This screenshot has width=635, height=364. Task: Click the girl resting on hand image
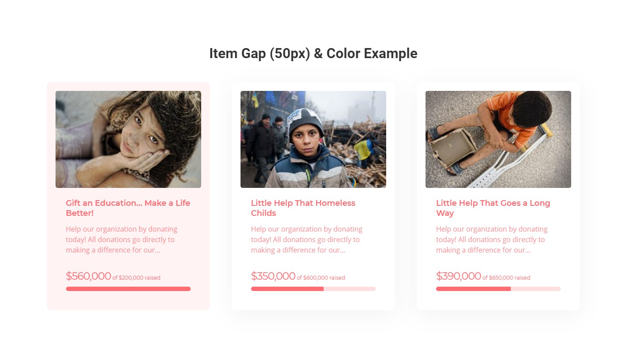[128, 139]
